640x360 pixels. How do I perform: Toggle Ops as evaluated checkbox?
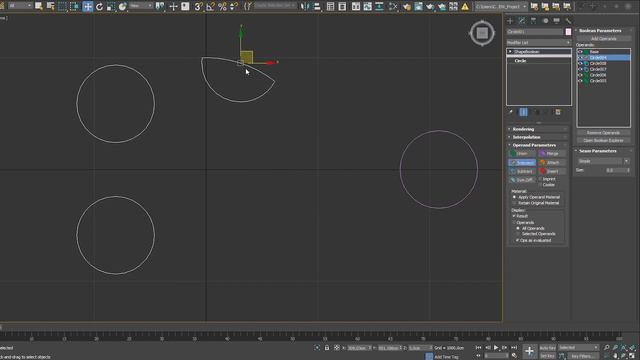[518, 240]
